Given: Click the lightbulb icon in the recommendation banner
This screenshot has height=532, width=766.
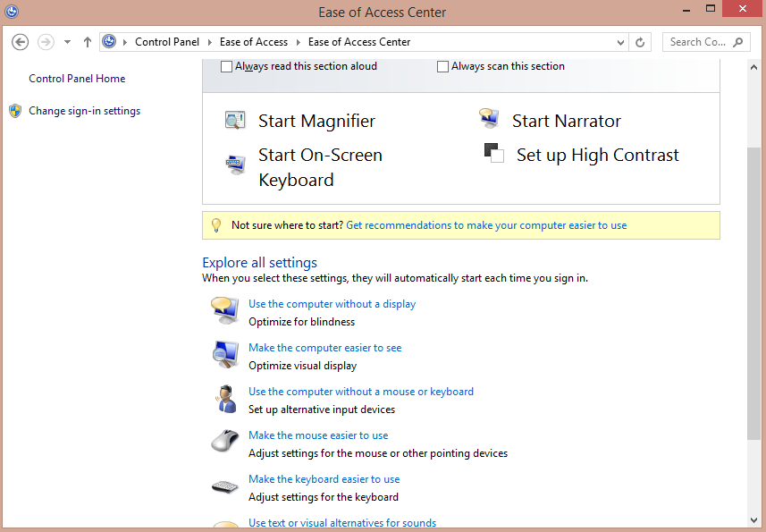Looking at the screenshot, I should [216, 224].
